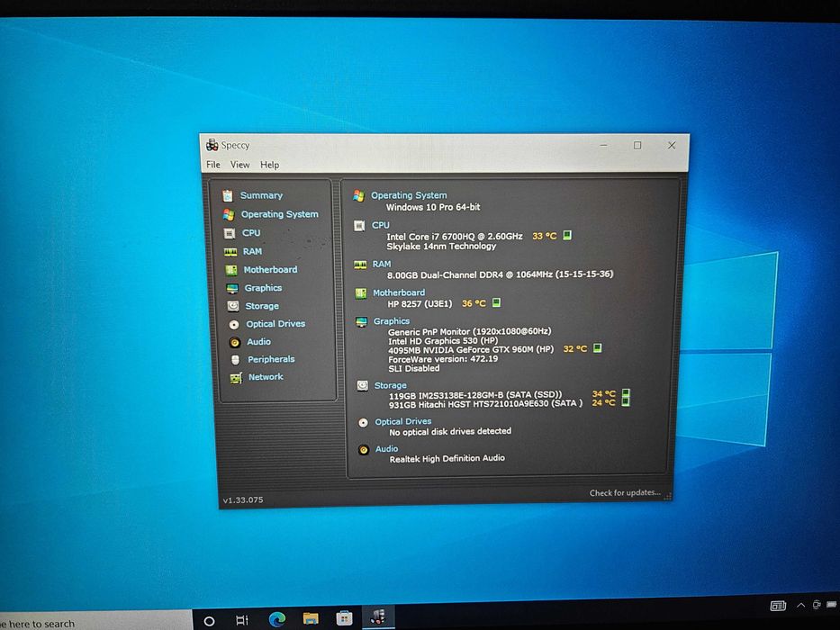Click the Network sidebar icon
This screenshot has height=630, width=840.
[x=236, y=378]
